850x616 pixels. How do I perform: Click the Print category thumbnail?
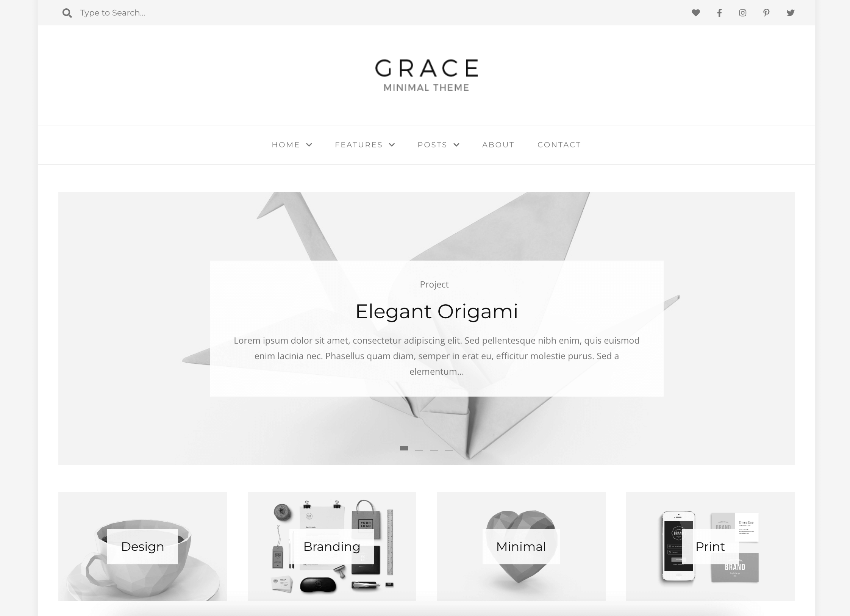pos(710,547)
